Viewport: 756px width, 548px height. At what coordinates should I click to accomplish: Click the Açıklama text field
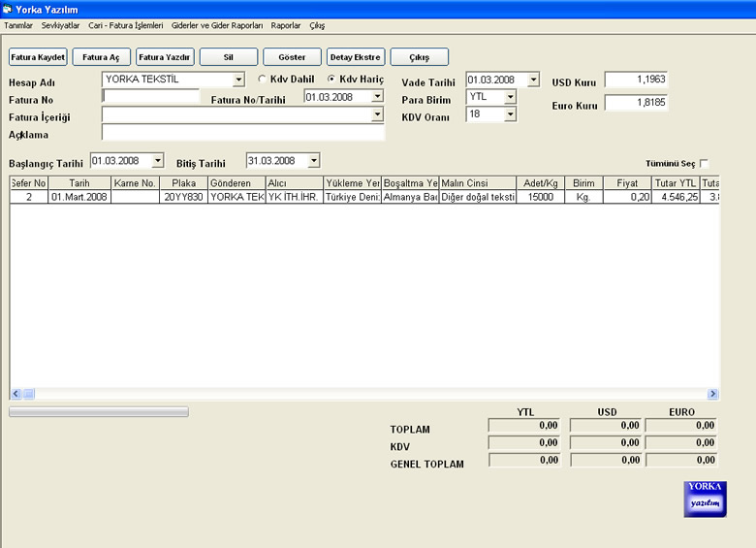click(243, 132)
